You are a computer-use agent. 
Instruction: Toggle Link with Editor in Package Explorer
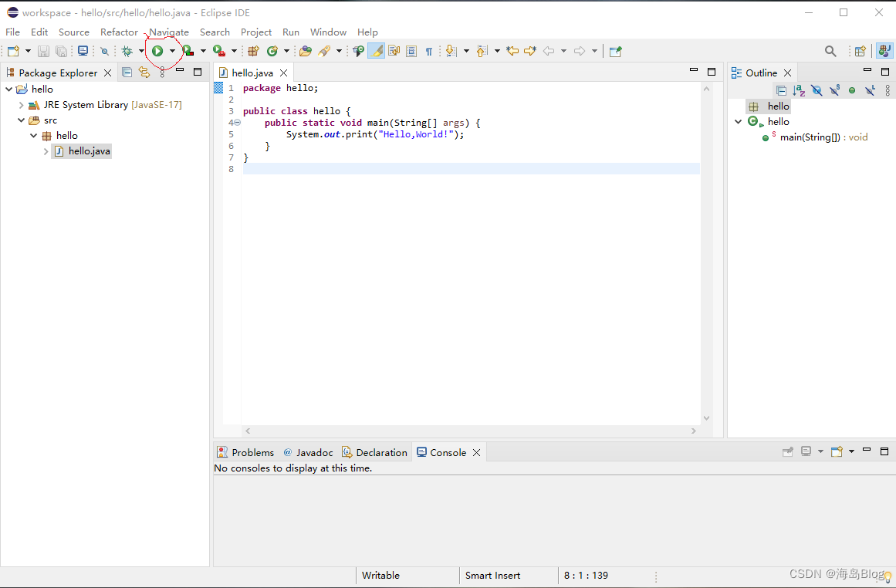point(143,72)
